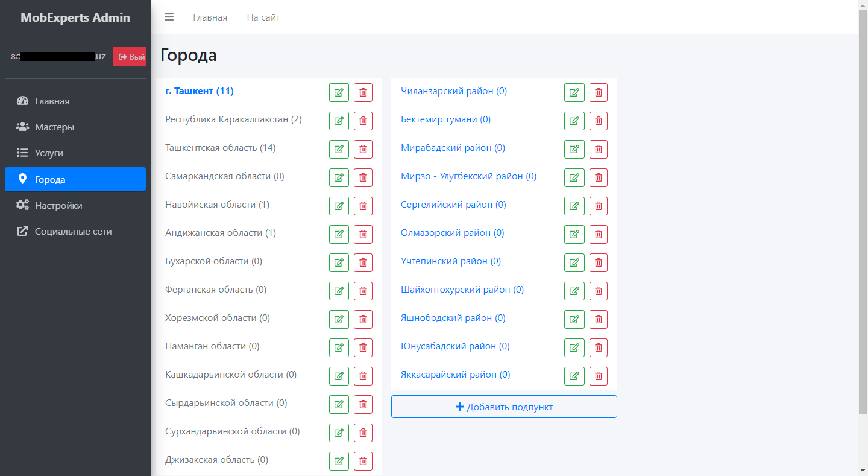Expand the Ташкентская область subitems

coord(220,148)
